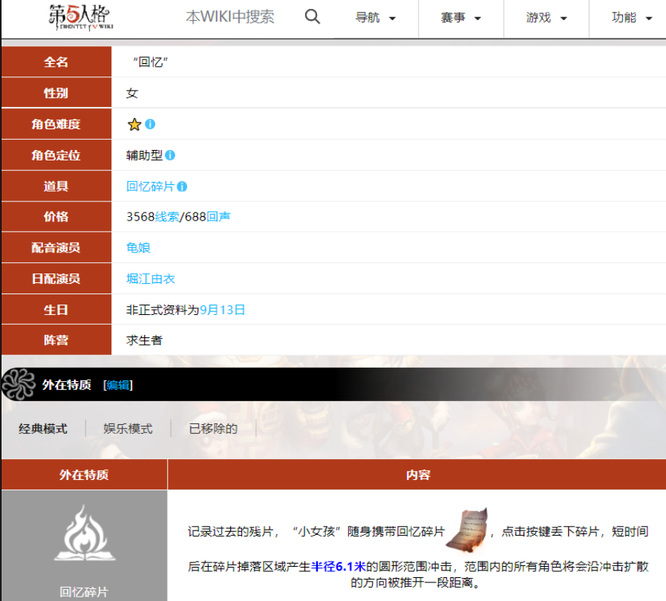
Task: Click the 9月13日 birthday link
Action: (x=222, y=310)
